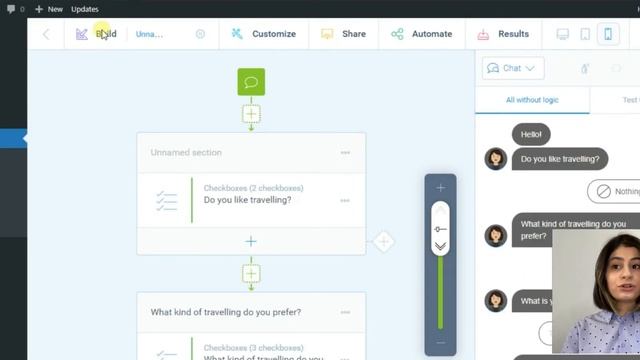The height and width of the screenshot is (360, 640).
Task: Choose the Nothing answer option in chat
Action: click(614, 191)
